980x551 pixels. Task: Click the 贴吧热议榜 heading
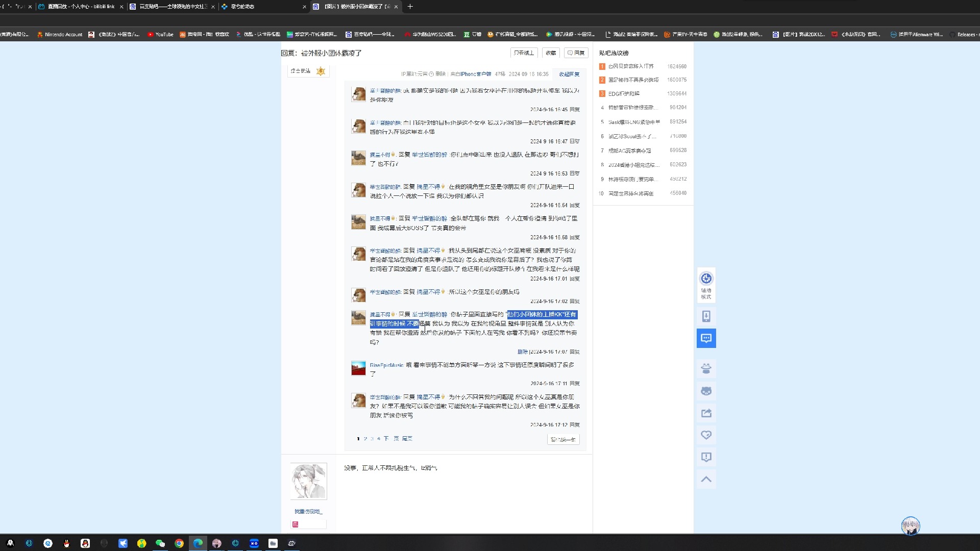pyautogui.click(x=614, y=53)
